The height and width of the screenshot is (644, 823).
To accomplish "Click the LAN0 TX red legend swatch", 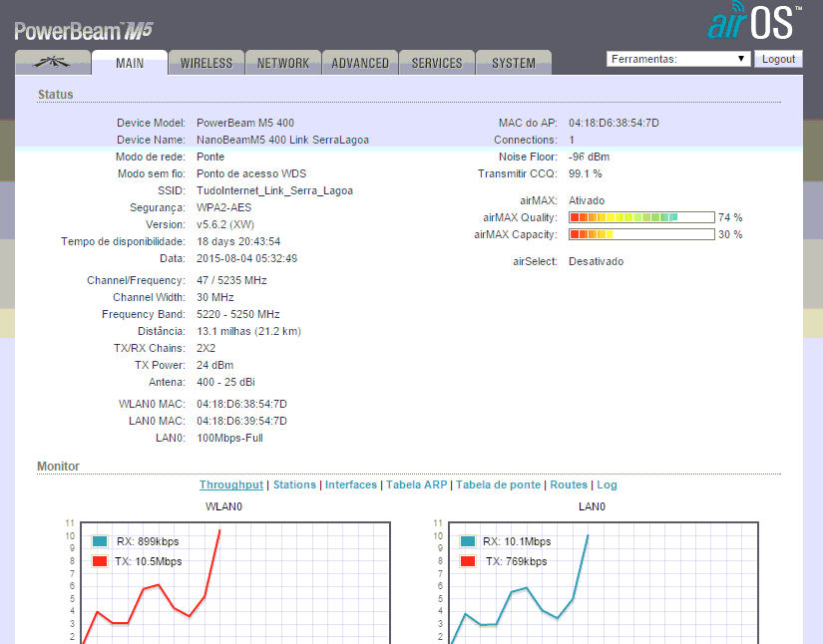I will [467, 561].
